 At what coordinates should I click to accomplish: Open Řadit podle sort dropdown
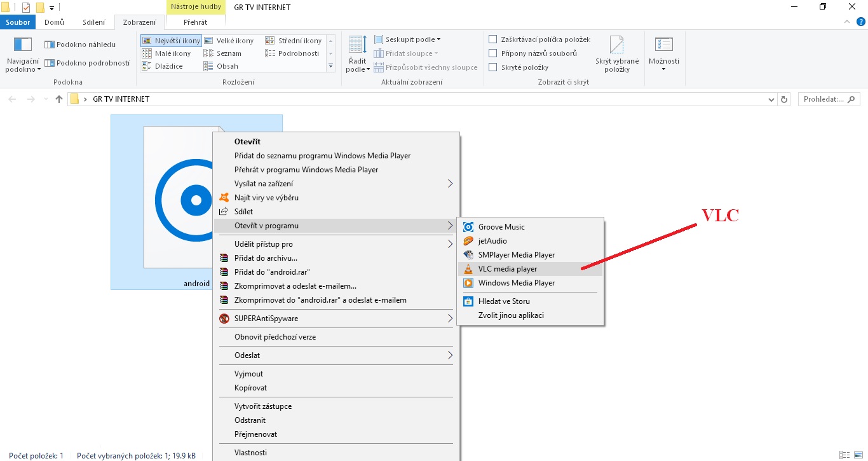point(358,55)
